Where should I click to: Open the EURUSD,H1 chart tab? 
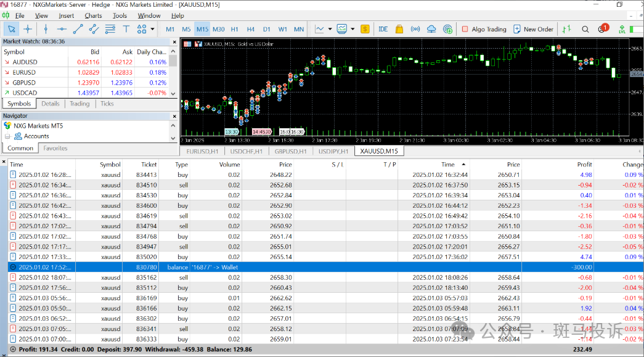(x=202, y=151)
